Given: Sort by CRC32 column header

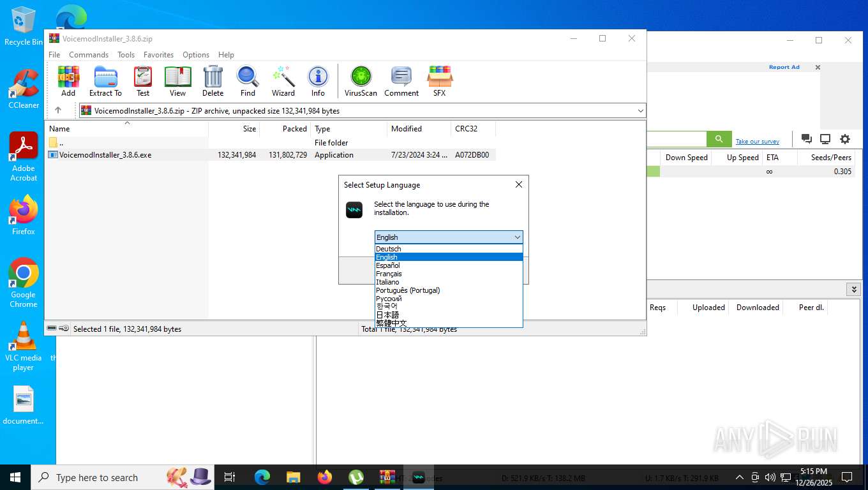Looking at the screenshot, I should click(473, 128).
